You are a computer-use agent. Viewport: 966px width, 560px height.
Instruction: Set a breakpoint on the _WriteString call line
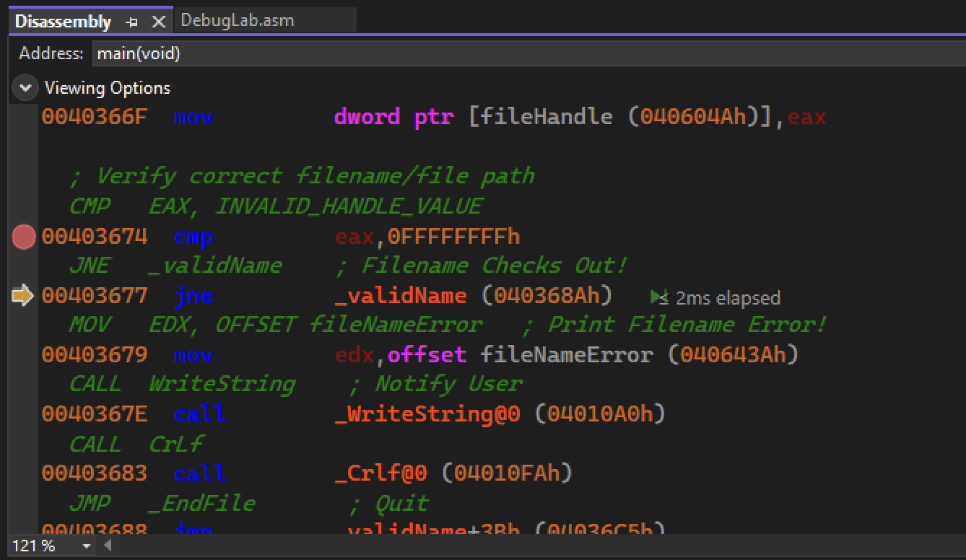pos(22,414)
